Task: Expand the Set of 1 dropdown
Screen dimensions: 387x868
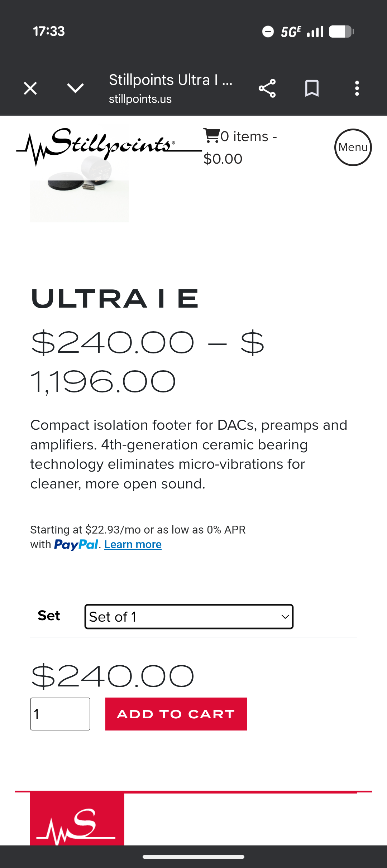Action: (x=189, y=617)
